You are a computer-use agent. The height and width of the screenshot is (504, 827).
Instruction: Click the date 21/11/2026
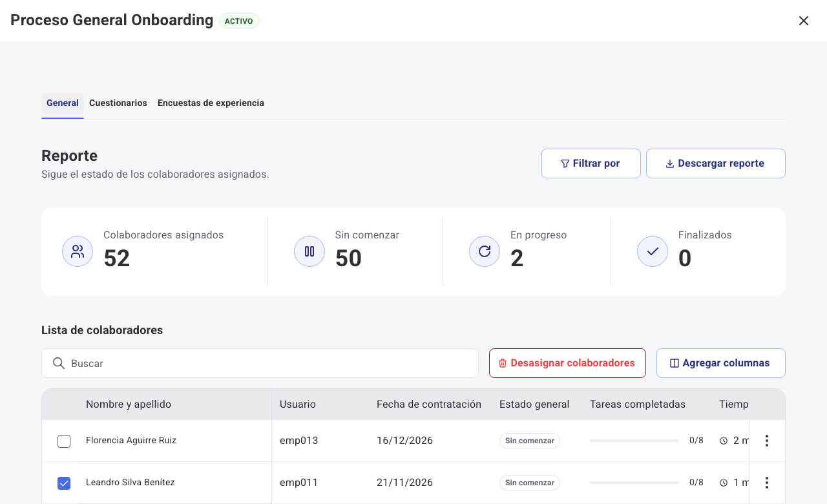(x=404, y=483)
